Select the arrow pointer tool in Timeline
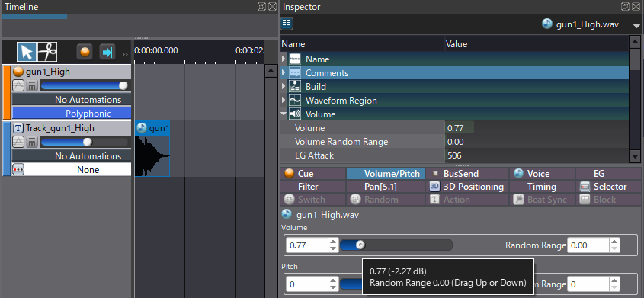The image size is (644, 298). point(27,52)
